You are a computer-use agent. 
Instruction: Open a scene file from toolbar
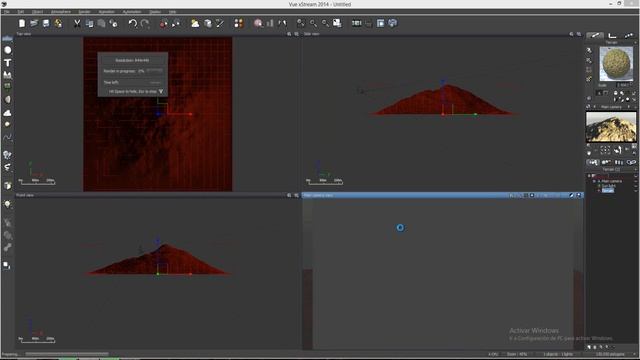click(34, 23)
